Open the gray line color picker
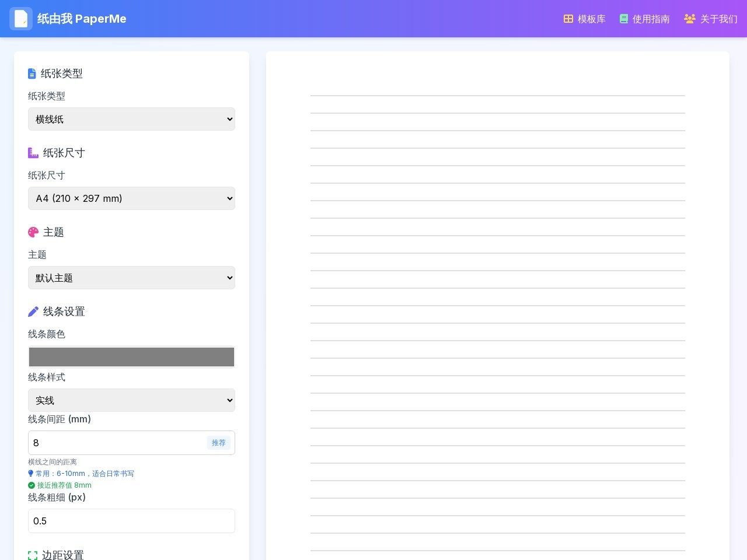This screenshot has width=747, height=560. point(131,357)
